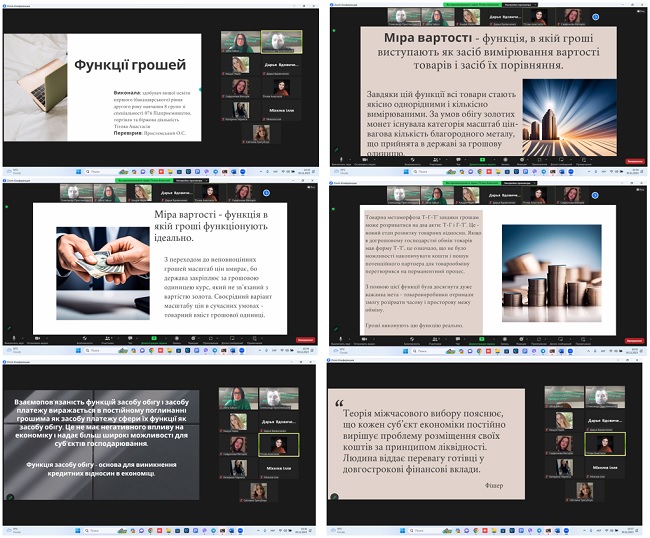Stop video in the coin-stacks slide window

coord(364,340)
